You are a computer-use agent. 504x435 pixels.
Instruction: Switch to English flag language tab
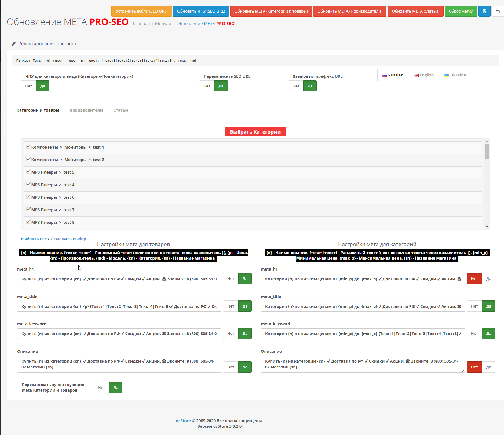pyautogui.click(x=424, y=75)
